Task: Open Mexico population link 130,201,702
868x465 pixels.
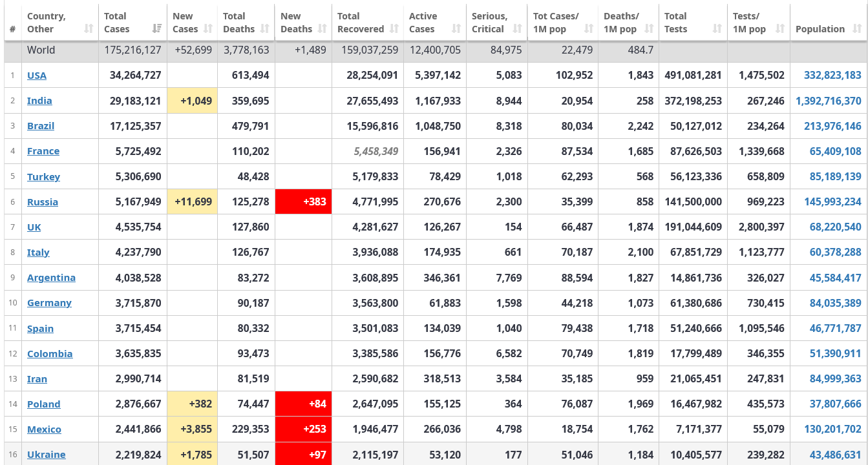Action: (832, 429)
